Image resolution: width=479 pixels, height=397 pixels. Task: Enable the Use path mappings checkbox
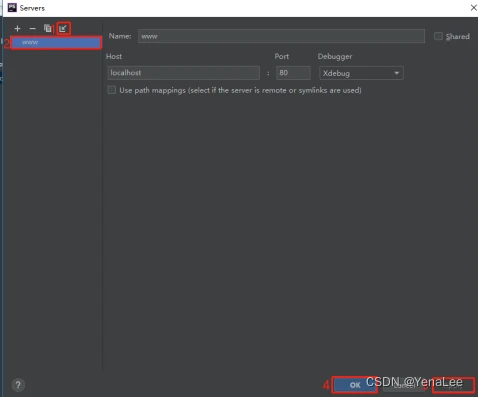pos(112,90)
